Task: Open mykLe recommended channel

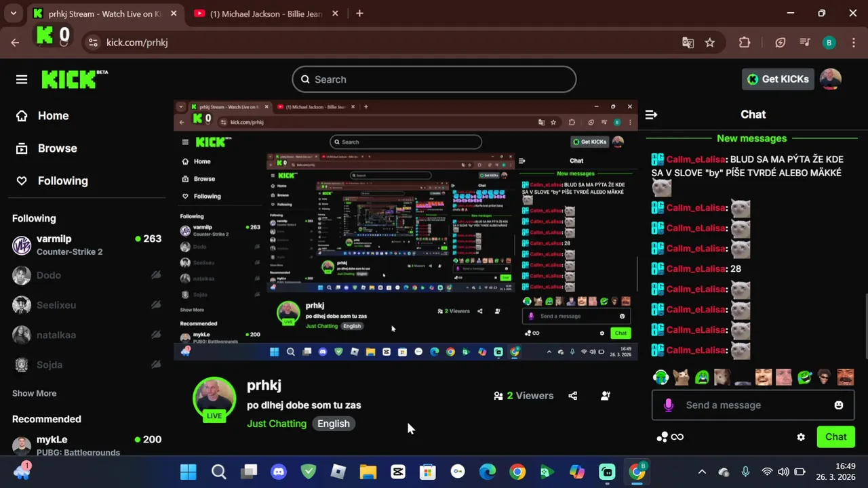Action: pos(87,445)
